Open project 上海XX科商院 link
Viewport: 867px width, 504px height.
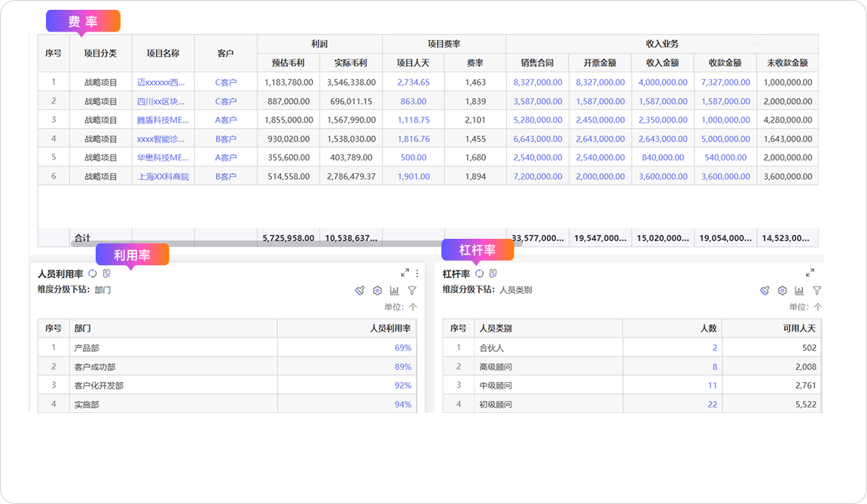point(163,176)
